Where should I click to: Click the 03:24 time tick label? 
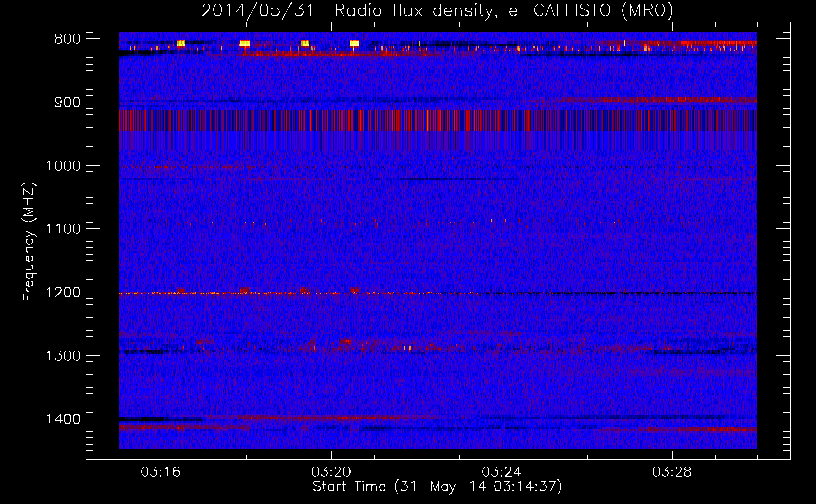pyautogui.click(x=502, y=472)
